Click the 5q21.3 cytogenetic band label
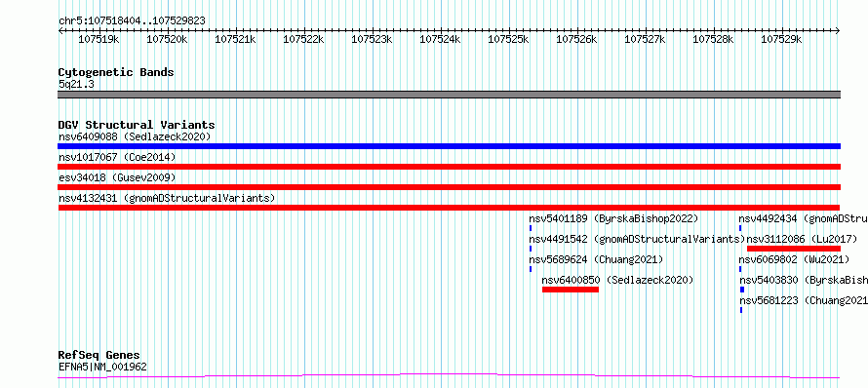868x388 pixels. point(76,84)
